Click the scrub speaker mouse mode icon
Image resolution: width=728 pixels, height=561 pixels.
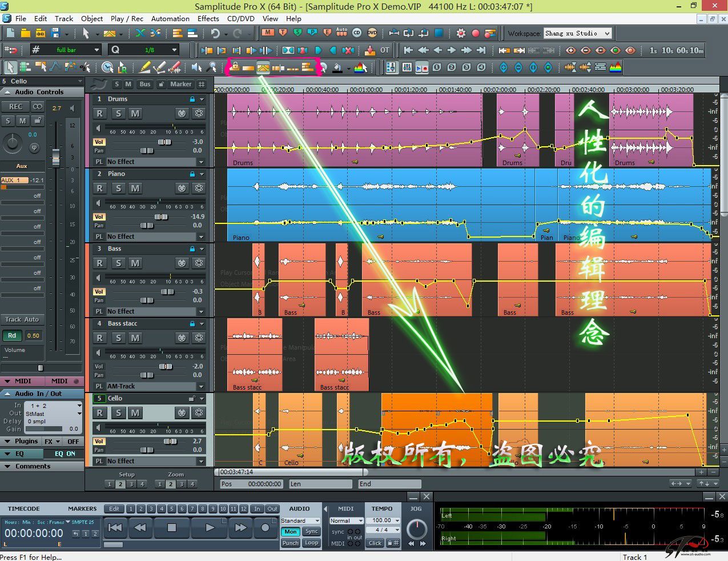click(196, 67)
